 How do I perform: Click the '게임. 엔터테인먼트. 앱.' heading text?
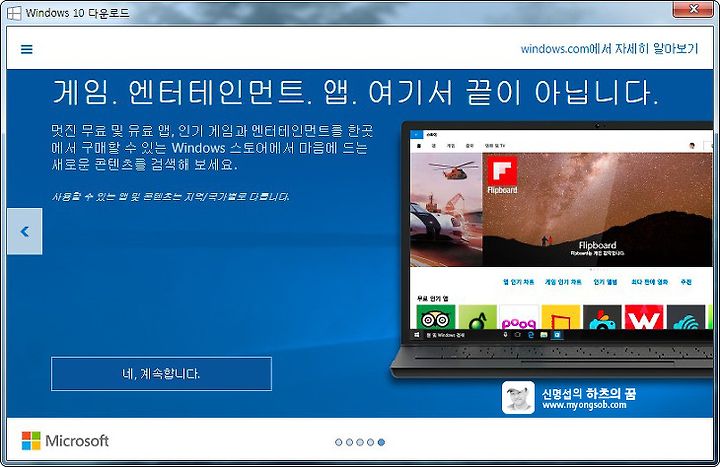[205, 92]
